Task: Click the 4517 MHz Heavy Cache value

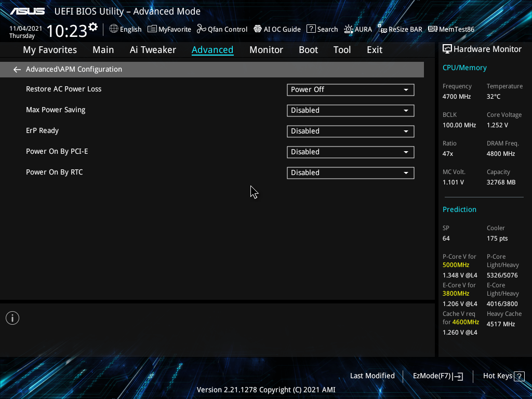Action: click(501, 324)
